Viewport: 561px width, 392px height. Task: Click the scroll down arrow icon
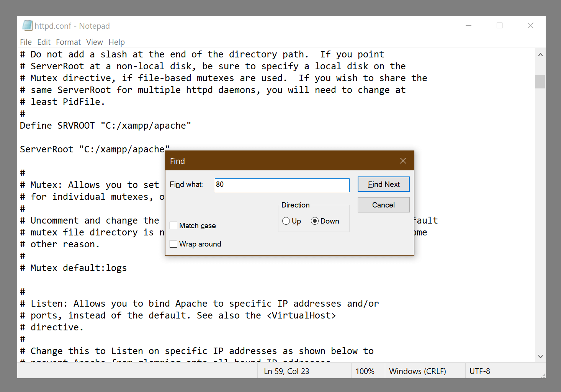(x=540, y=356)
